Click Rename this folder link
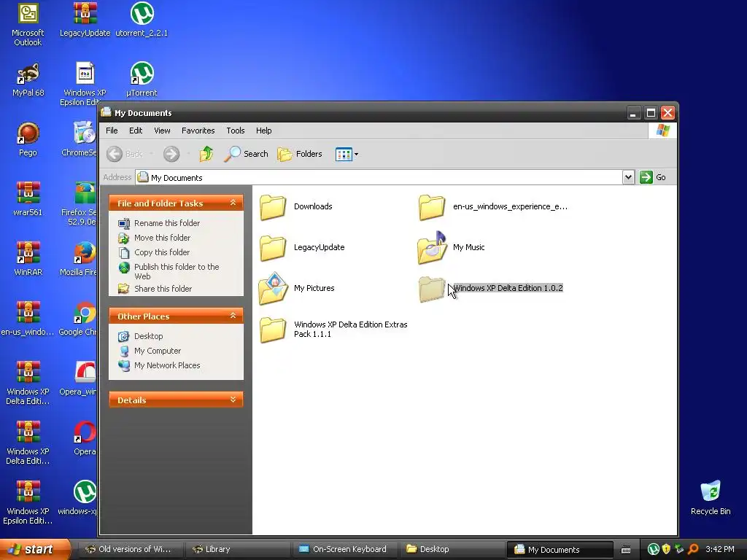The image size is (747, 560). tap(167, 223)
